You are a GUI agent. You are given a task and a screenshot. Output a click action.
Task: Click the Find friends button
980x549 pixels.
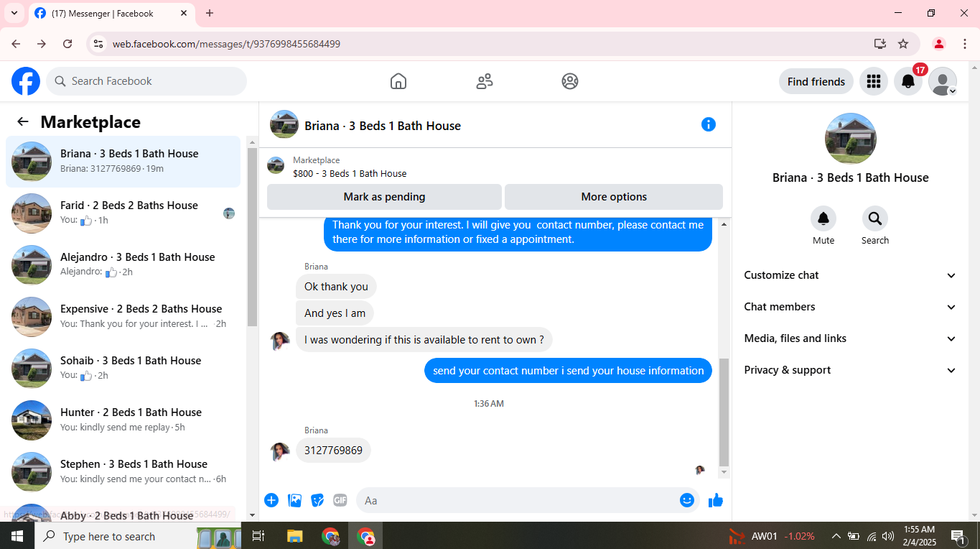(x=816, y=81)
